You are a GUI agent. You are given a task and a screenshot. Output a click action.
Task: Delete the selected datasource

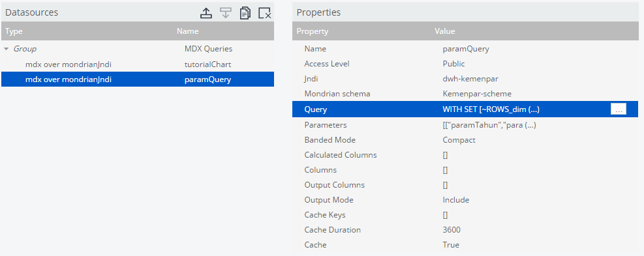(x=264, y=13)
